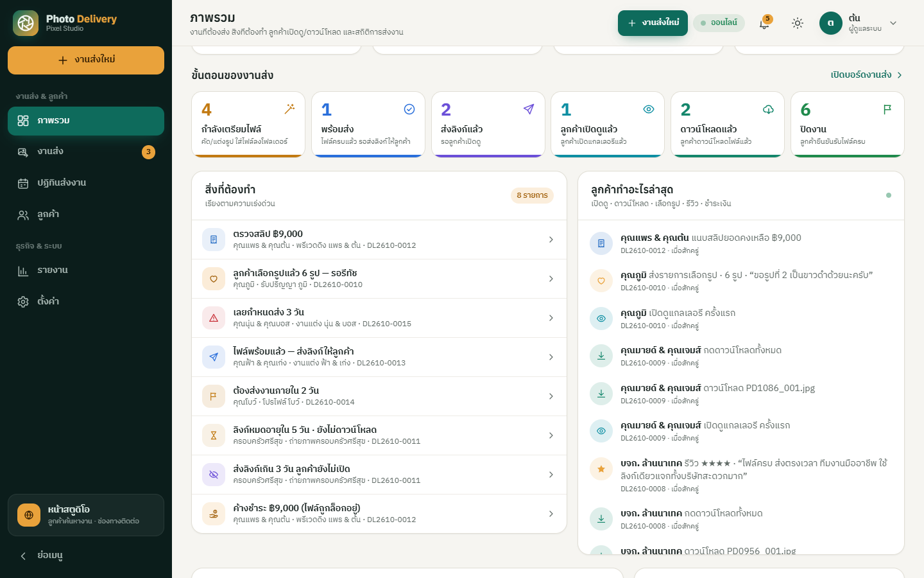Click the crossed-eye icon beside ส่งลิงก์เกิน 3 วัน
Viewport: 924px width, 578px height.
214,475
